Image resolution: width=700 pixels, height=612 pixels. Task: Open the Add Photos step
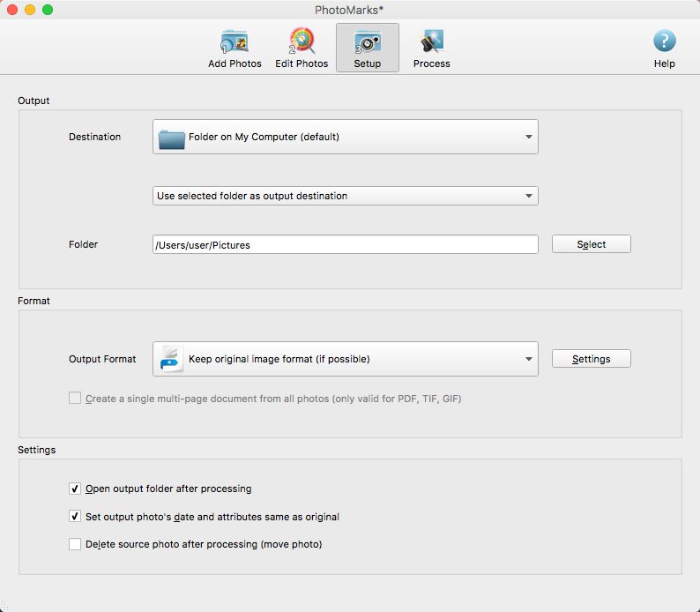pos(235,49)
